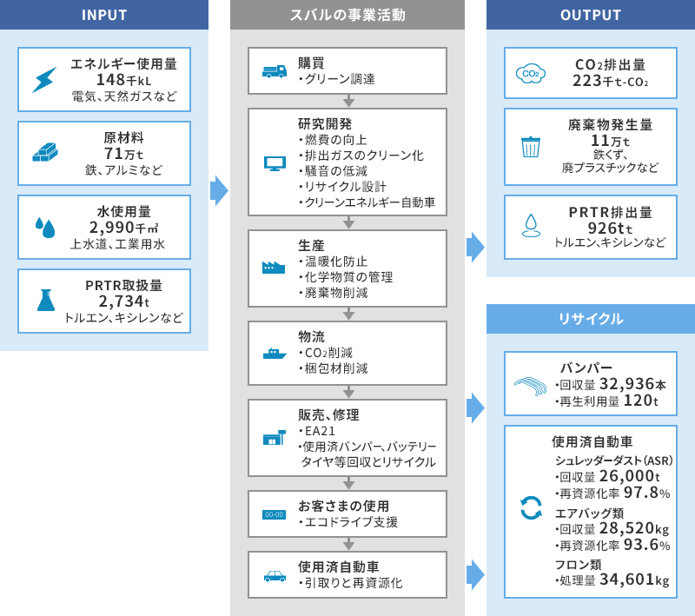Click the PRTR取扱量 title
Image resolution: width=695 pixels, height=616 pixels.
124,285
